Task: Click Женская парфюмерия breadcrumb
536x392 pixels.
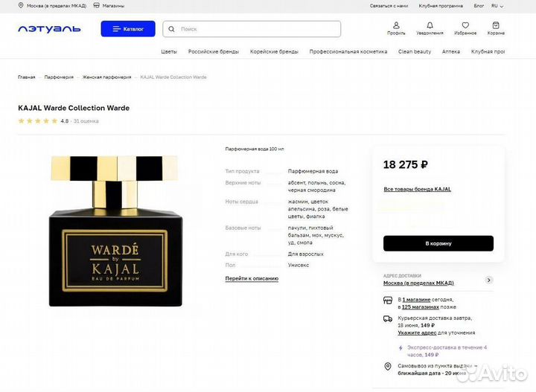Action: click(x=106, y=77)
